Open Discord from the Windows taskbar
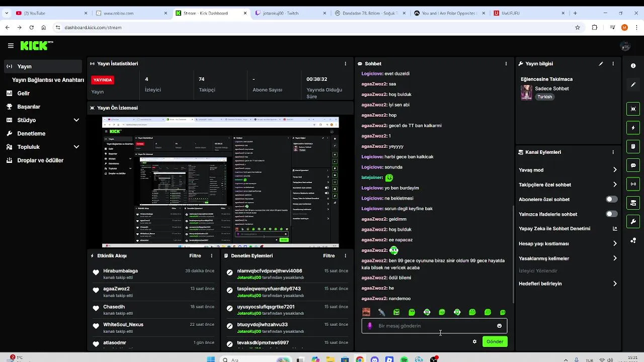 [x=374, y=359]
